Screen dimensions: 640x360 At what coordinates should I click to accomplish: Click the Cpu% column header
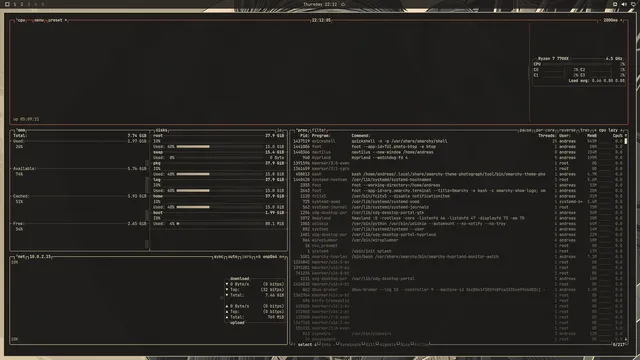[x=618, y=136]
